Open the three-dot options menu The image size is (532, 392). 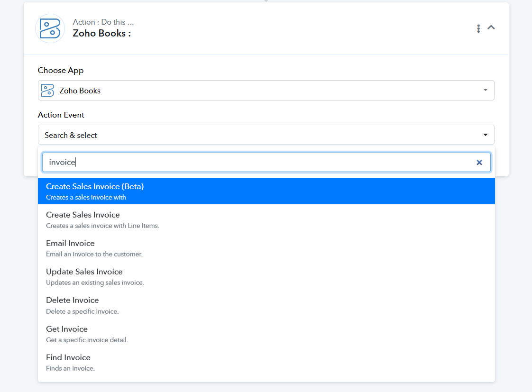(x=478, y=28)
